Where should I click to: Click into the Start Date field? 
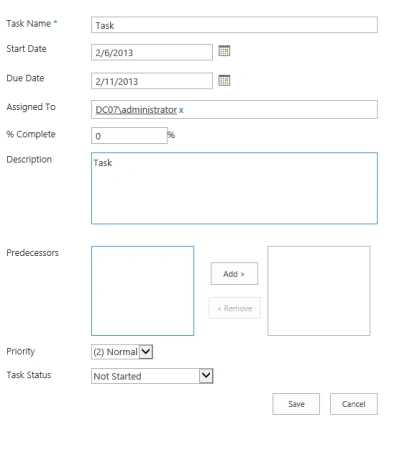[x=152, y=52]
